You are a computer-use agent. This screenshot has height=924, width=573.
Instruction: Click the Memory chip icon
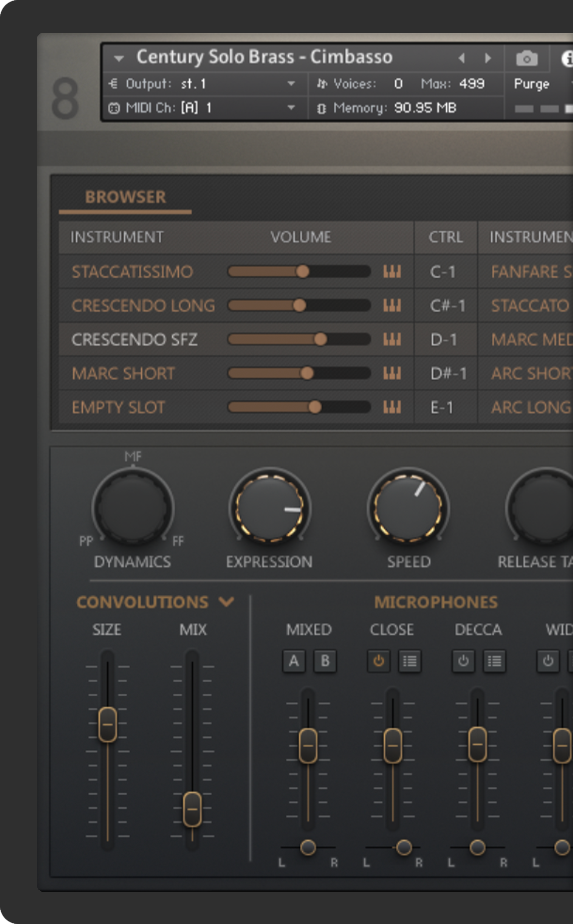[x=322, y=109]
